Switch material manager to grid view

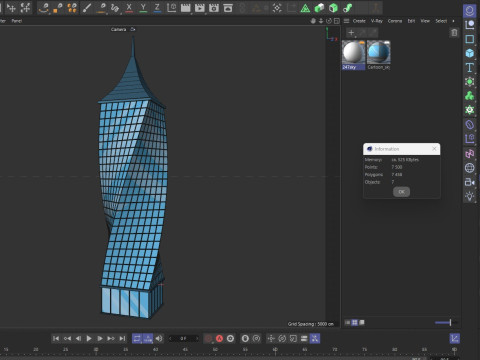pos(355,322)
